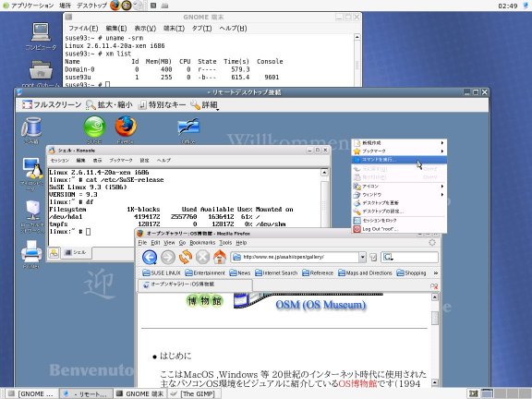Image resolution: width=532 pixels, height=399 pixels.
Task: Open Firefox Bookmarks menu
Action: (202, 243)
